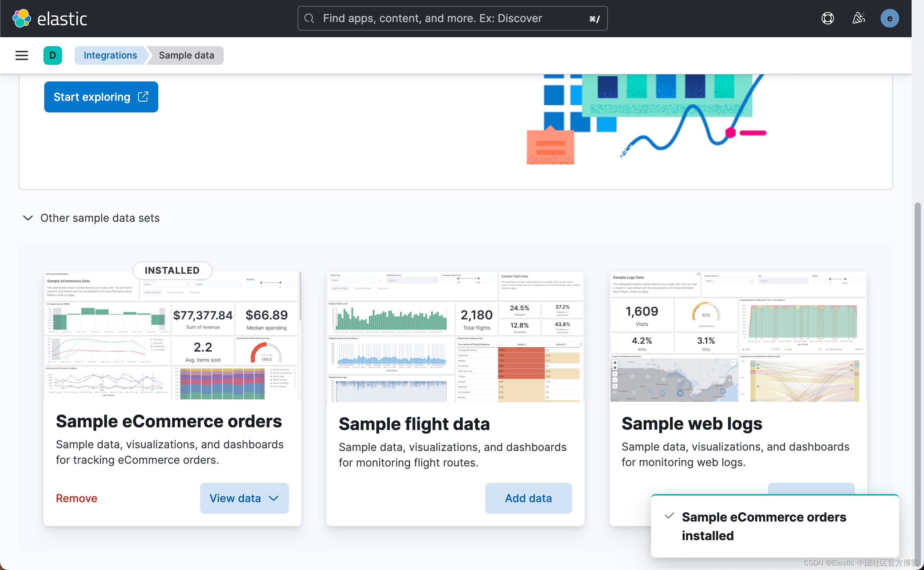Click the checkmark icon in the installed toast
The image size is (924, 570).
pyautogui.click(x=669, y=516)
